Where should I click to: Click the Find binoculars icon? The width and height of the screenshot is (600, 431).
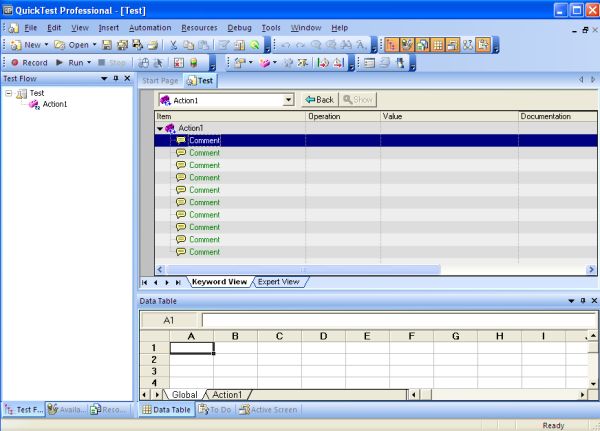346,45
